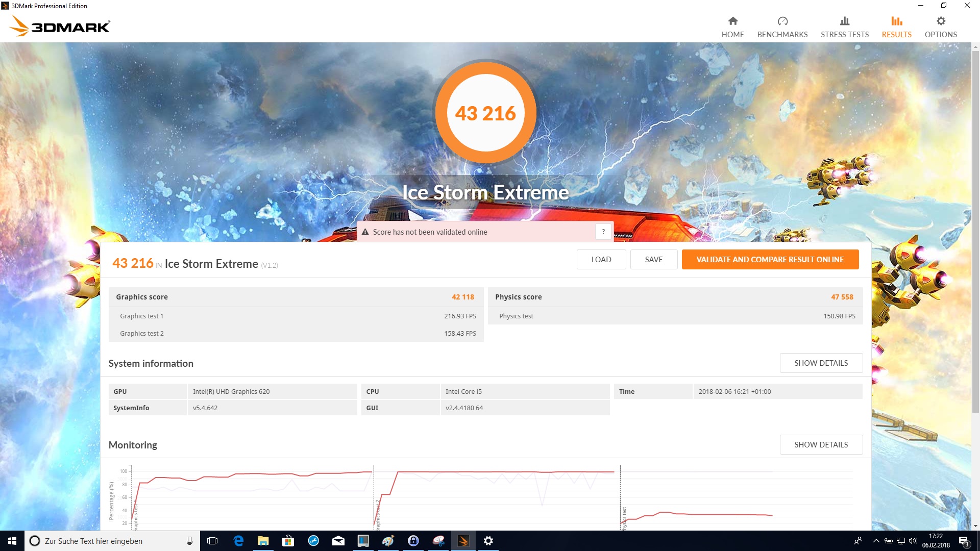Open Microsoft Edge from the taskbar
Screen dimensions: 980x551
pos(238,541)
